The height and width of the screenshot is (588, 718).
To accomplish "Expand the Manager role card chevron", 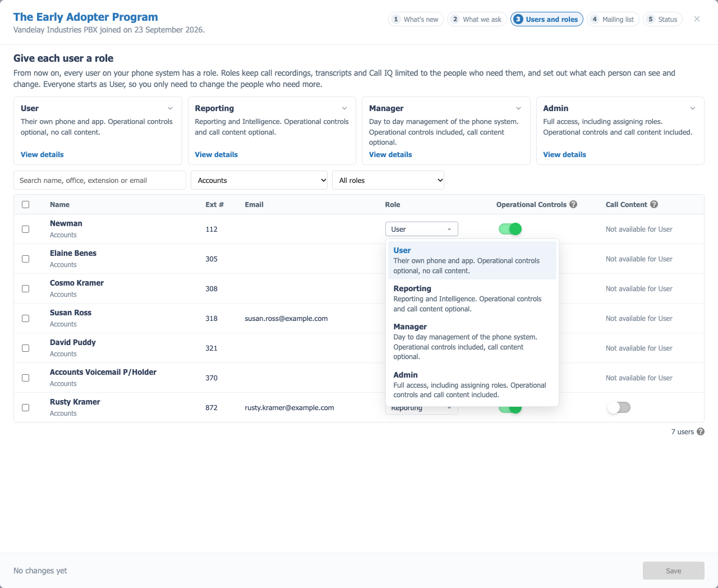I will point(518,108).
